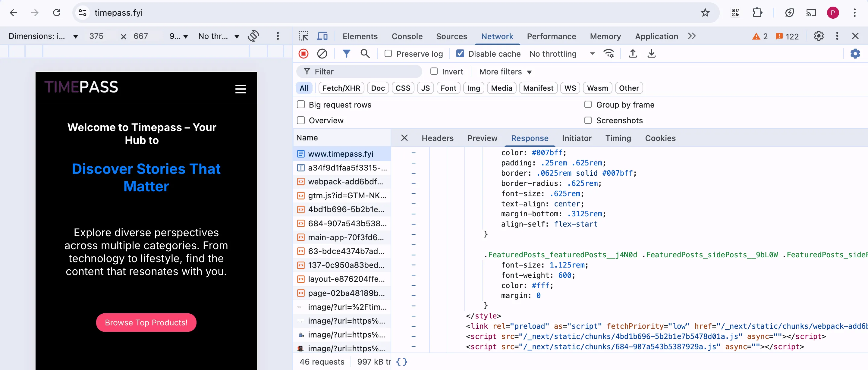Click the cast screen icon
Viewport: 868px width, 370px height.
coord(811,13)
